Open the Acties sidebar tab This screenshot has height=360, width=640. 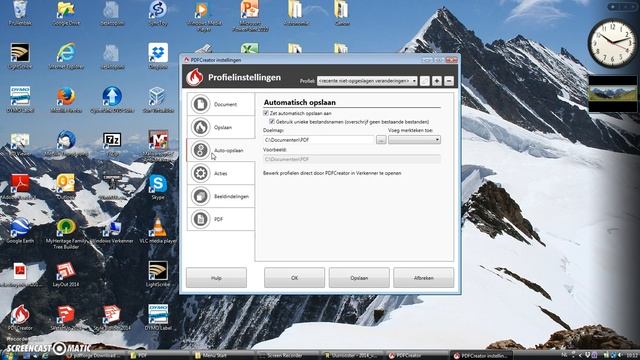221,173
